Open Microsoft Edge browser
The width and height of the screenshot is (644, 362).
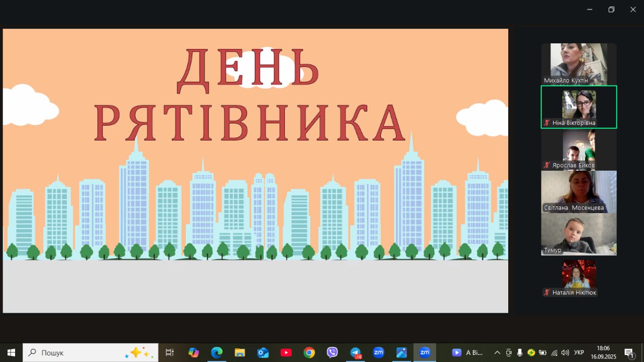(217, 352)
